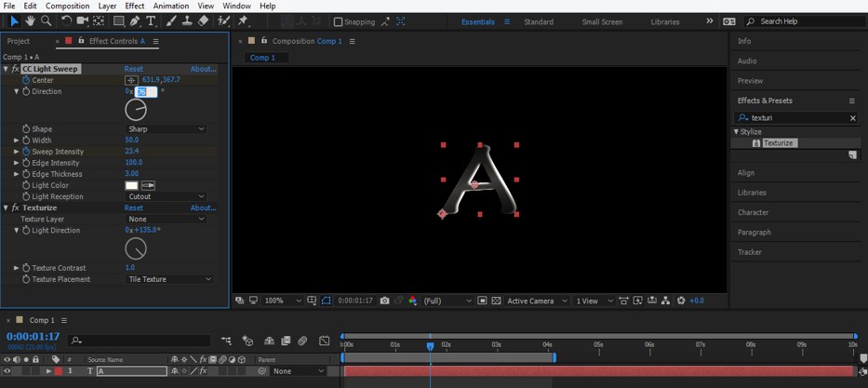
Task: Click the white Light Color swatch
Action: 131,185
